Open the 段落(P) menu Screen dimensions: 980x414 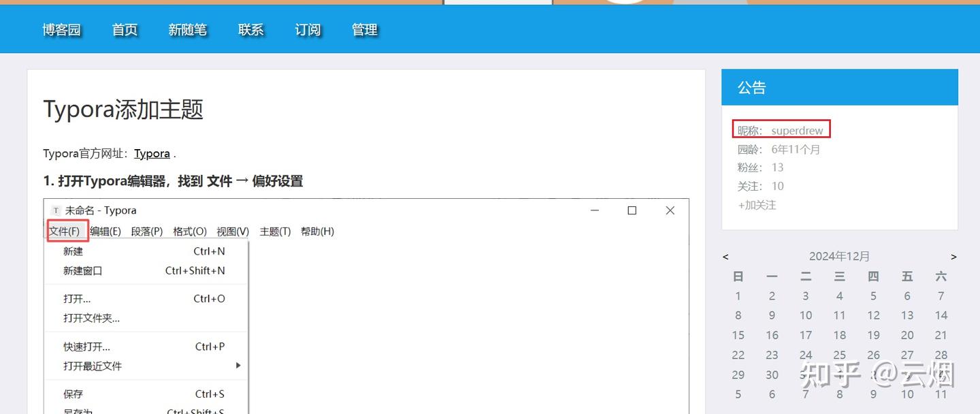point(147,231)
